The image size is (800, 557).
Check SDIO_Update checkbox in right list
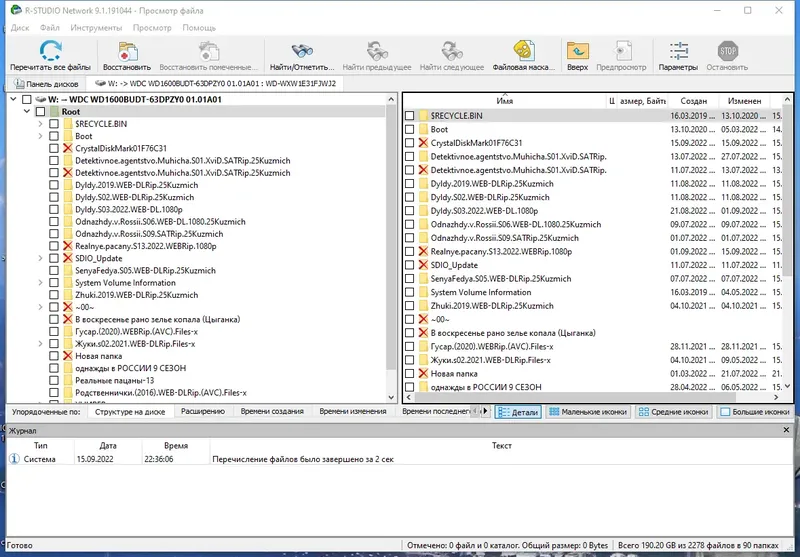click(409, 265)
